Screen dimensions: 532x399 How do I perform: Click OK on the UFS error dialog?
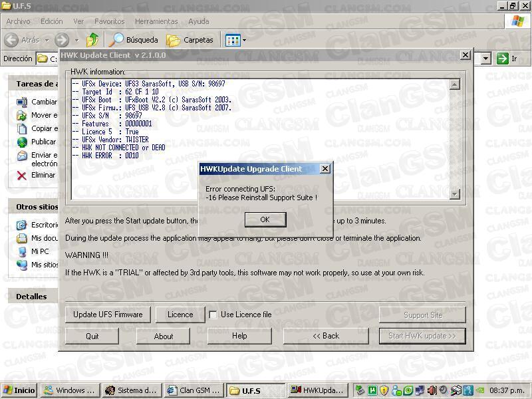[x=265, y=219]
